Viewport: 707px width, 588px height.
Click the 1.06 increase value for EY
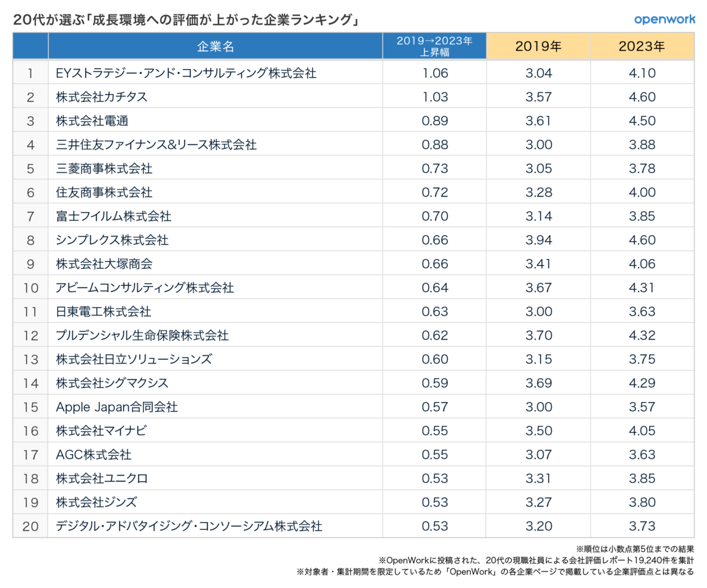tap(435, 73)
